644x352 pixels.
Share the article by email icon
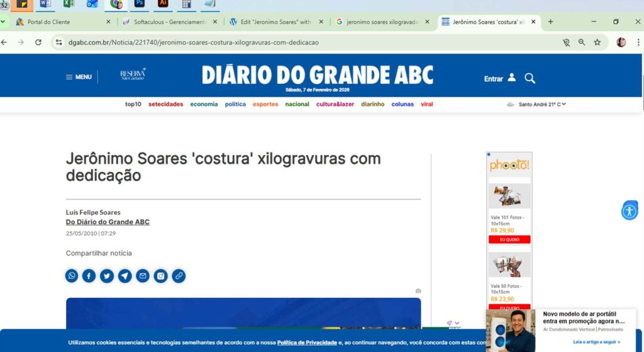pyautogui.click(x=143, y=276)
